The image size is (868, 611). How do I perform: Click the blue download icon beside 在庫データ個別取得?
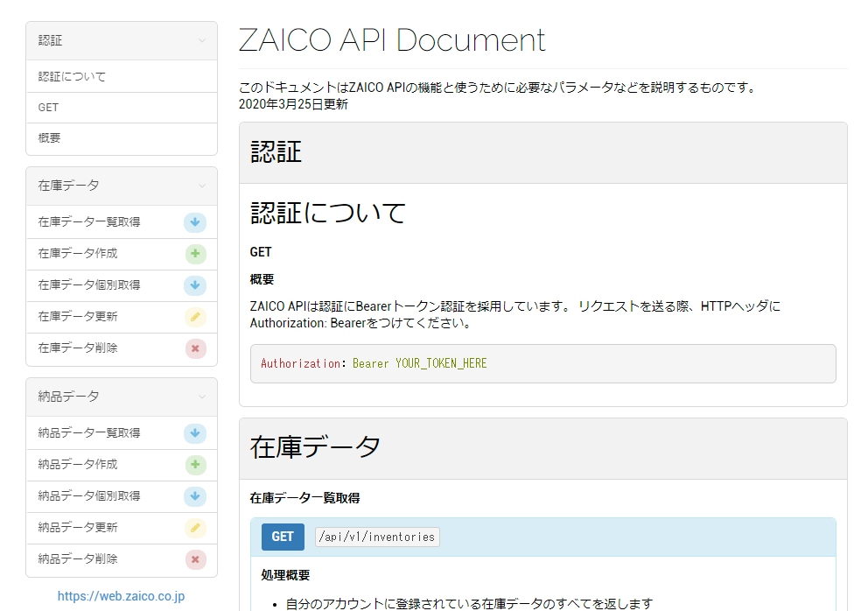(x=194, y=285)
